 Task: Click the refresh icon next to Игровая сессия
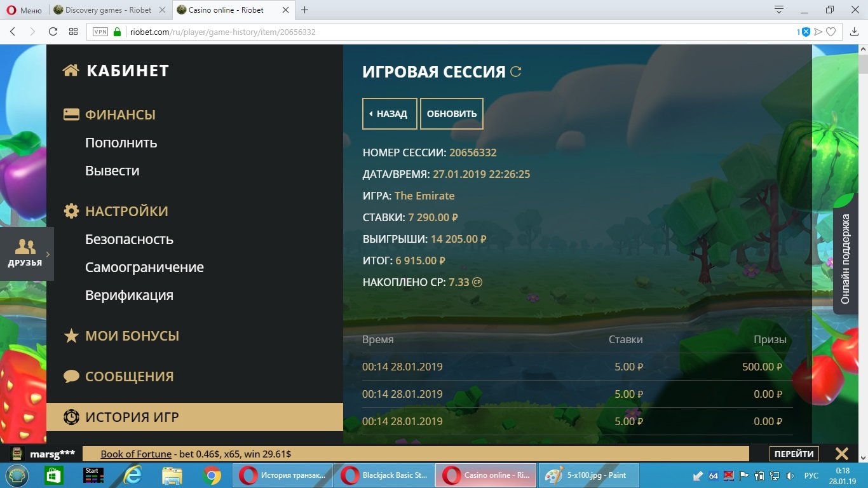[516, 72]
